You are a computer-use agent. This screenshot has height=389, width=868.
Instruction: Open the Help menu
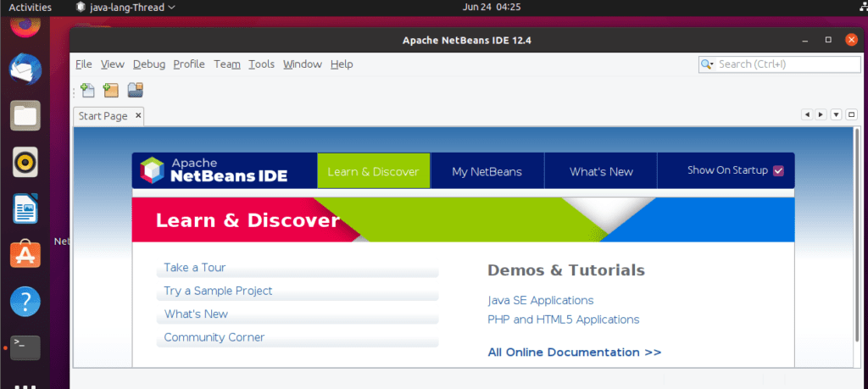coord(342,64)
